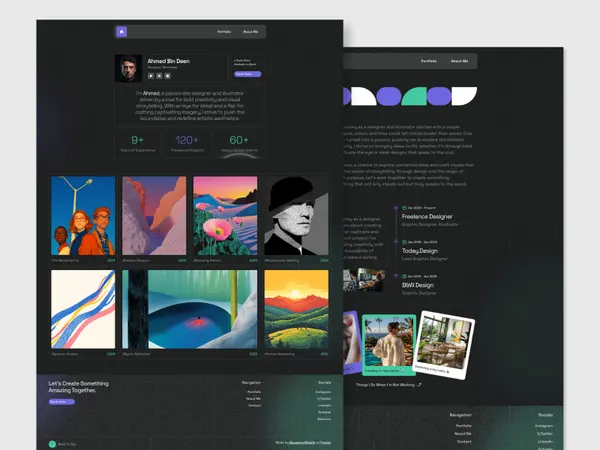Click the Framer link in the footer credits

[x=326, y=443]
